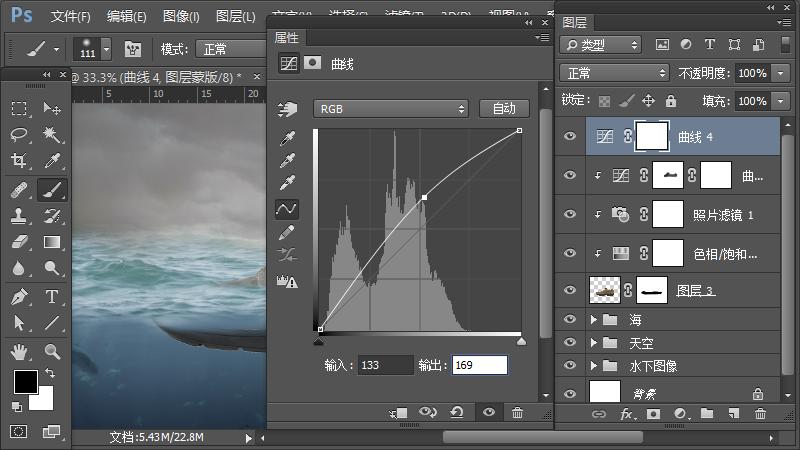This screenshot has width=800, height=450.
Task: Expand the 水下图像 layer group
Action: point(593,365)
